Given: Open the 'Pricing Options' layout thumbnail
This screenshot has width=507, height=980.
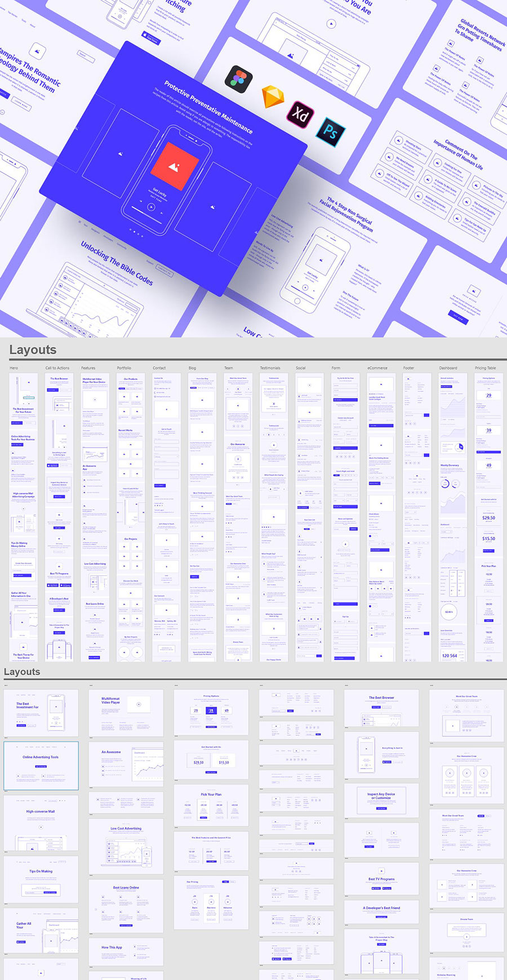Looking at the screenshot, I should click(211, 712).
